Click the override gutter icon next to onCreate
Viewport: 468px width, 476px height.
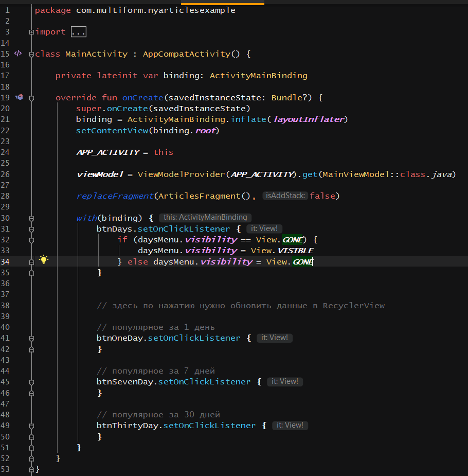(x=19, y=97)
